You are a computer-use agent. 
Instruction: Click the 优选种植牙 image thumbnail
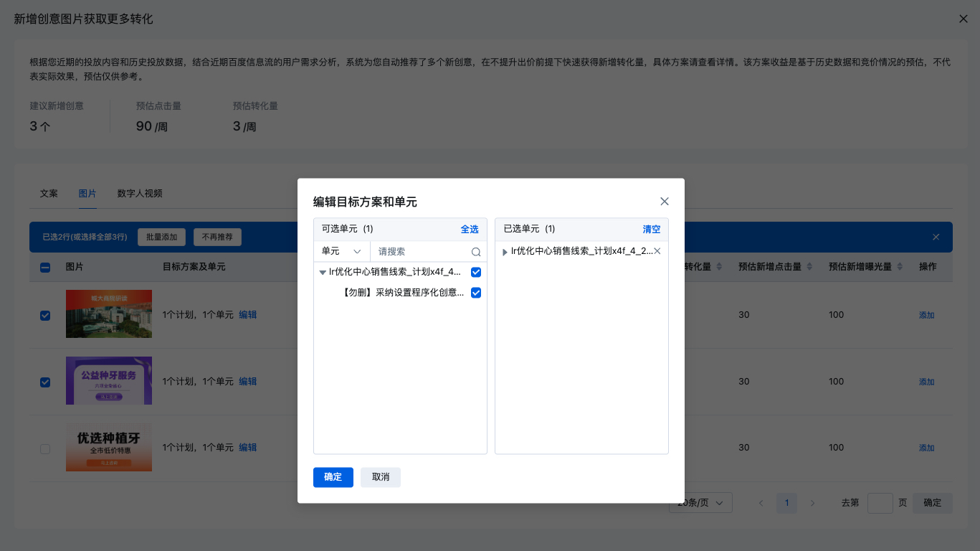click(x=109, y=447)
